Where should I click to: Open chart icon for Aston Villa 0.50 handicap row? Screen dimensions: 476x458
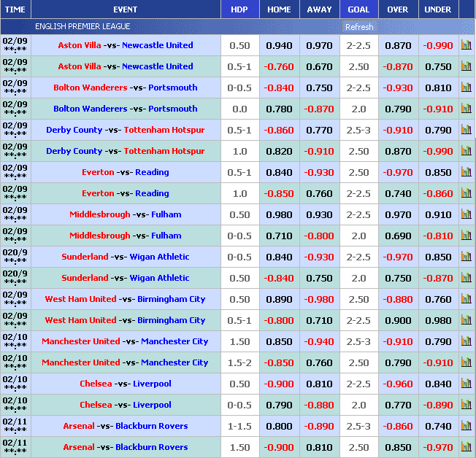[x=466, y=45]
